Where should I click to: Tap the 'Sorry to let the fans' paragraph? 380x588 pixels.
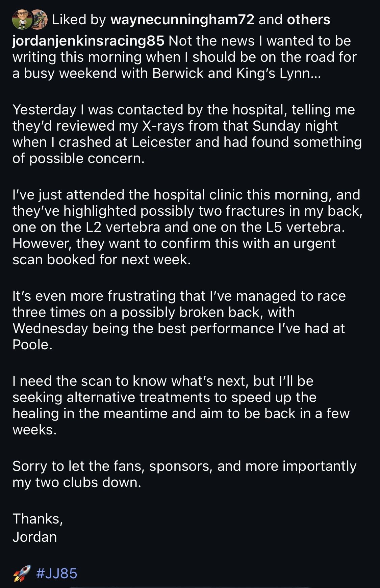tap(184, 474)
